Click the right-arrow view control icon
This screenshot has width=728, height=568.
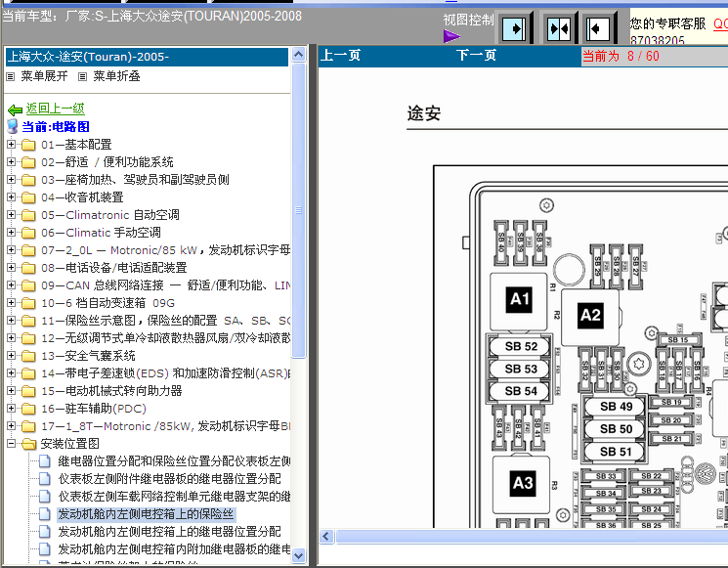pos(514,28)
